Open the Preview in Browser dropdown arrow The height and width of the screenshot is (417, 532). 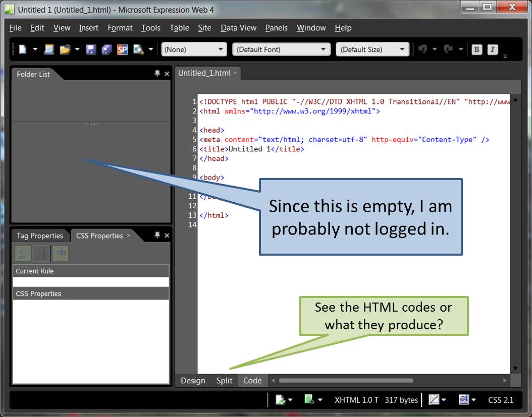151,49
